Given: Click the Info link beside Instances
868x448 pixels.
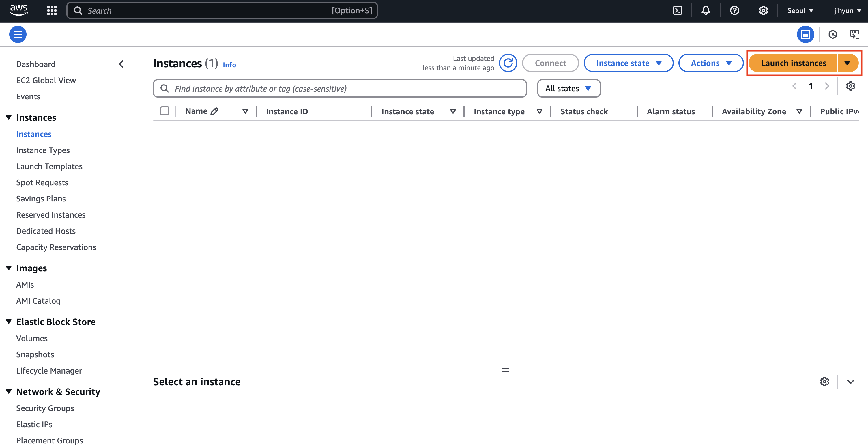Looking at the screenshot, I should pos(229,65).
